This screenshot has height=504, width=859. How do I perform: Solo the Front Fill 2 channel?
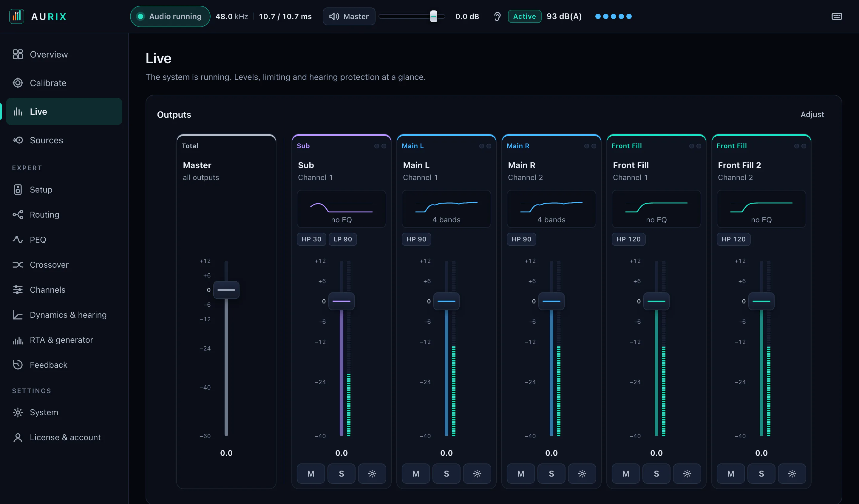(761, 473)
